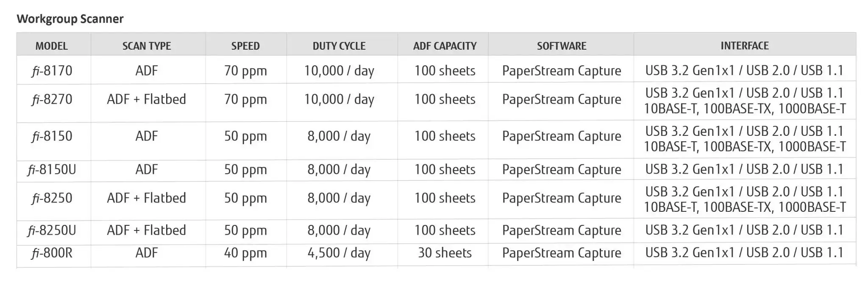Select the SCAN TYPE column header
Screen dimensions: 868x292
147,46
